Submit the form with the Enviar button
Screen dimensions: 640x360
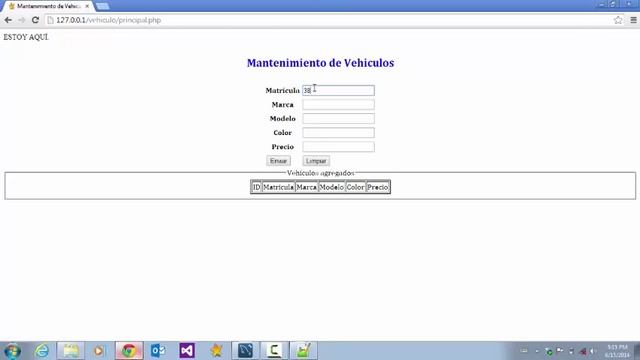(278, 161)
